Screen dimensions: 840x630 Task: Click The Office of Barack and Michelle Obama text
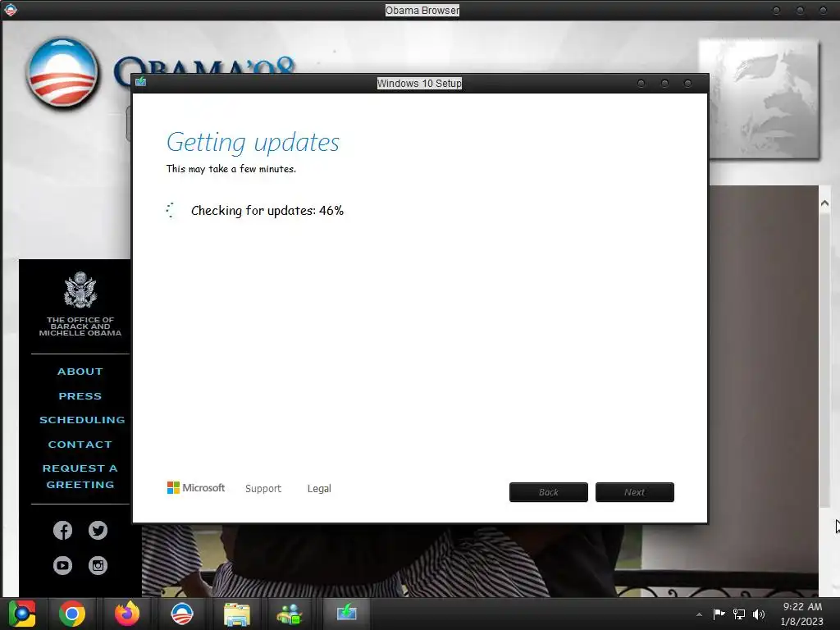pos(80,326)
